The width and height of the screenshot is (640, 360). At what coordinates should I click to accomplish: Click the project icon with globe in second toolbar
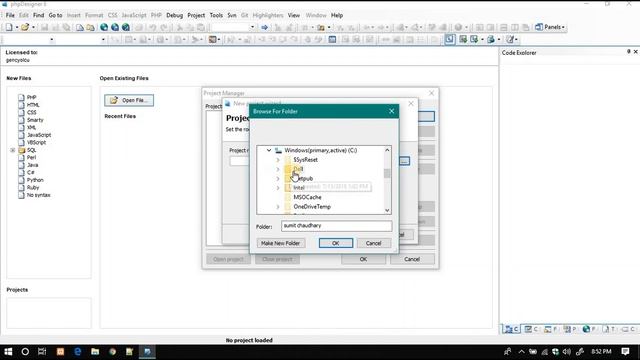point(491,39)
